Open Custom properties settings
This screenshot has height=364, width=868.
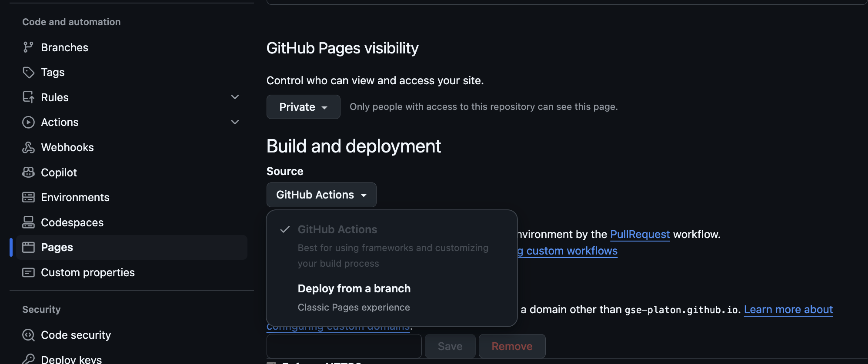132,272
